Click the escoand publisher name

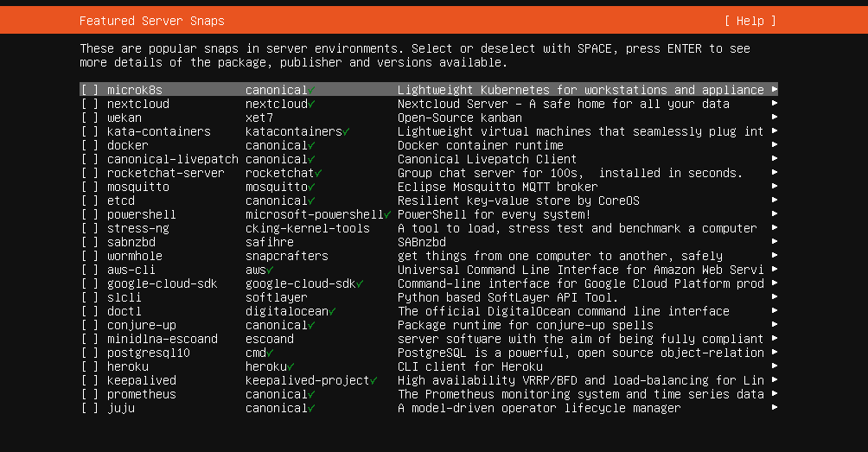pos(270,339)
